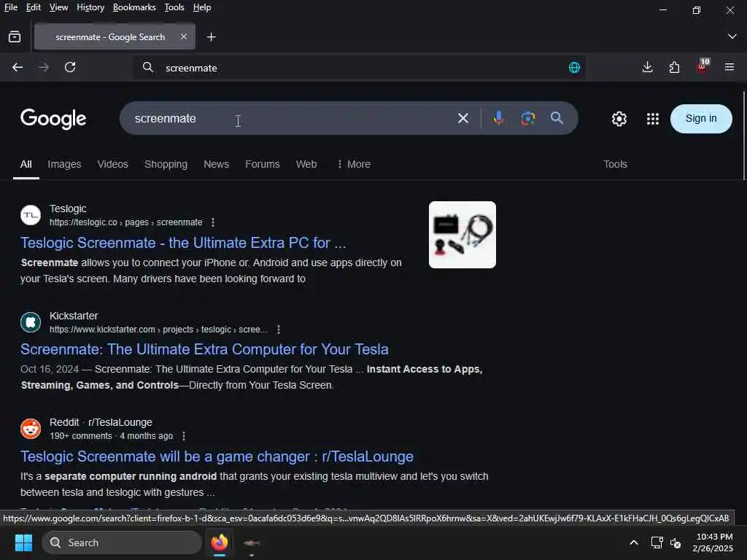Switch to the Web results tab
This screenshot has height=560, width=747.
306,164
